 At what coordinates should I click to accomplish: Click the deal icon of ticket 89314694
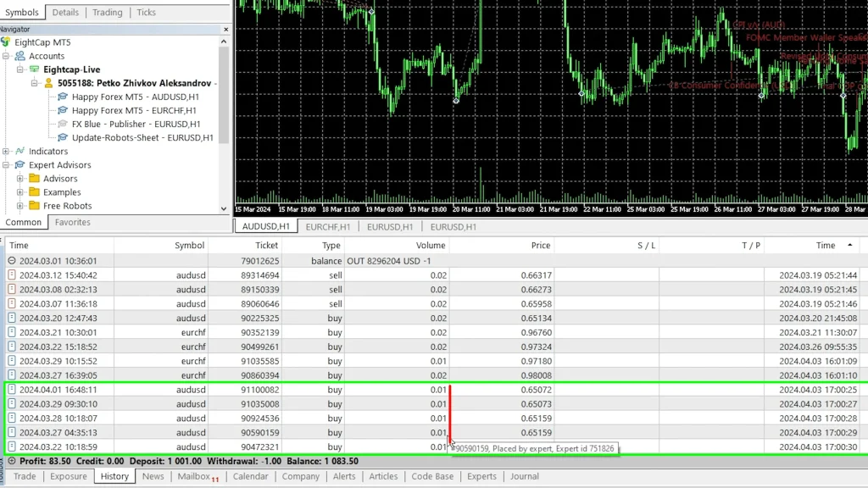pos(12,275)
